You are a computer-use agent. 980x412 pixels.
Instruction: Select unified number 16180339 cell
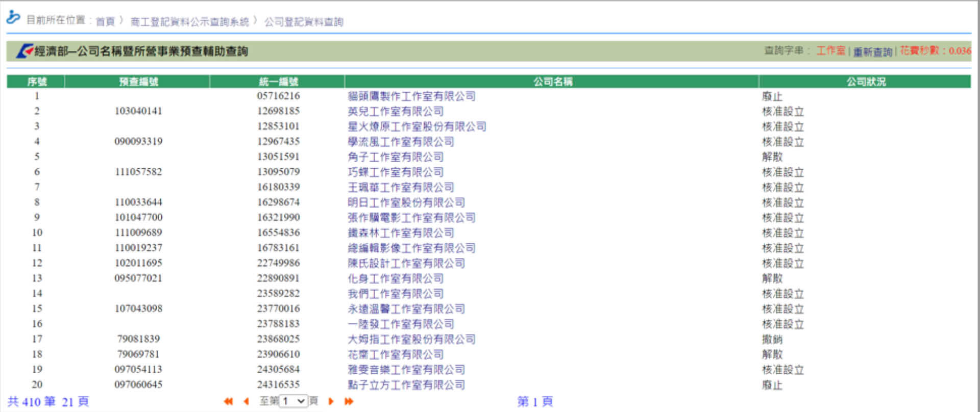(x=278, y=187)
